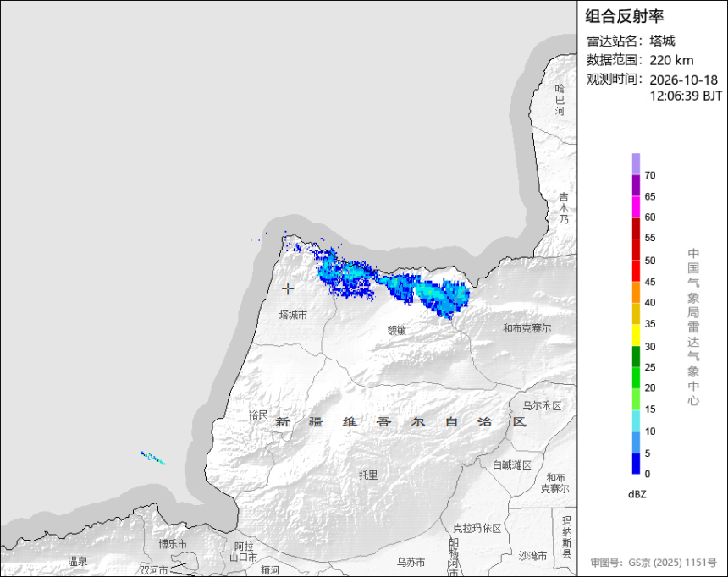Select the 博乐市 label
Image resolution: width=728 pixels, height=577 pixels.
173,543
